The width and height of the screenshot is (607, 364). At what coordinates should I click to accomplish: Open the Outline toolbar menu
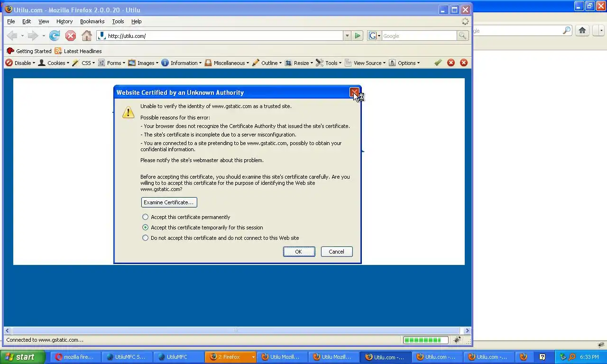pyautogui.click(x=267, y=63)
